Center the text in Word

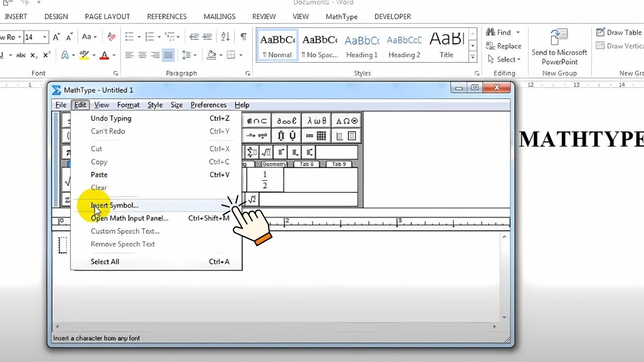click(x=142, y=55)
